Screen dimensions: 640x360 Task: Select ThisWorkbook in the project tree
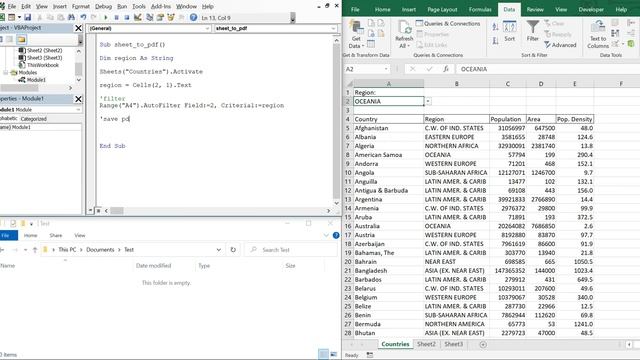click(43, 65)
